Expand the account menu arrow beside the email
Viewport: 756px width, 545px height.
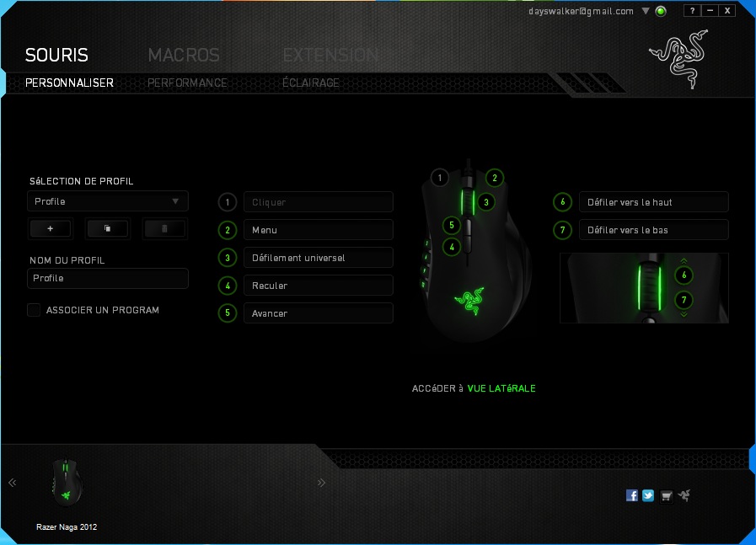646,11
